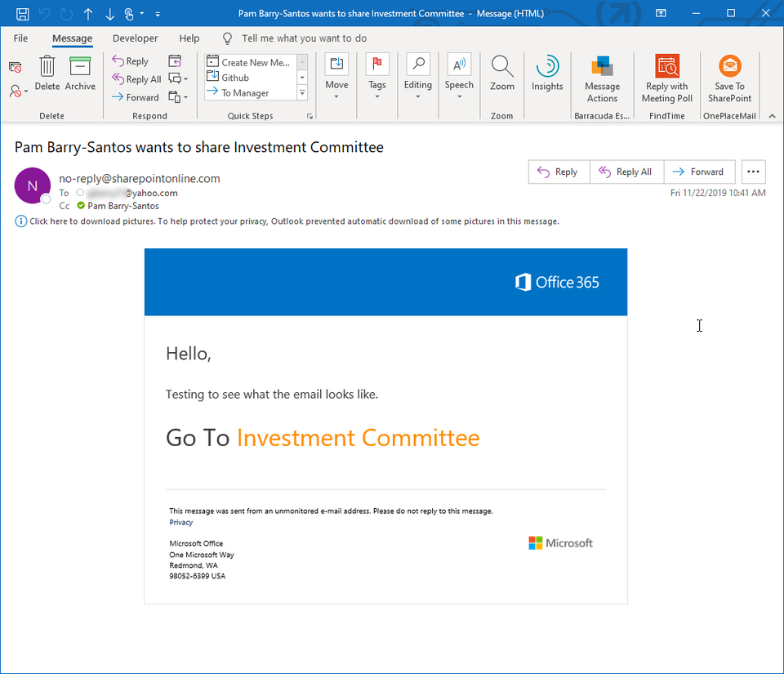Click the Tell me what you want to do box
This screenshot has height=674, width=784.
click(304, 38)
